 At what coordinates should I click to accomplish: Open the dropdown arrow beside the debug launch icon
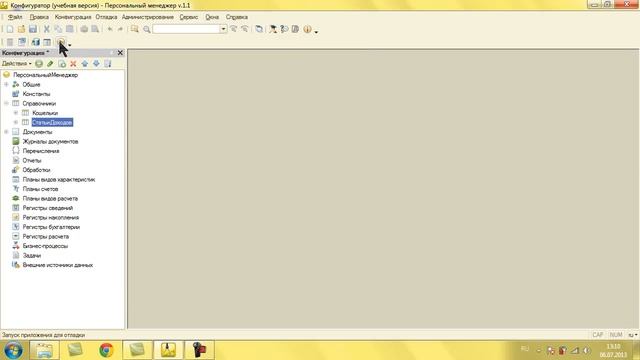click(x=70, y=44)
